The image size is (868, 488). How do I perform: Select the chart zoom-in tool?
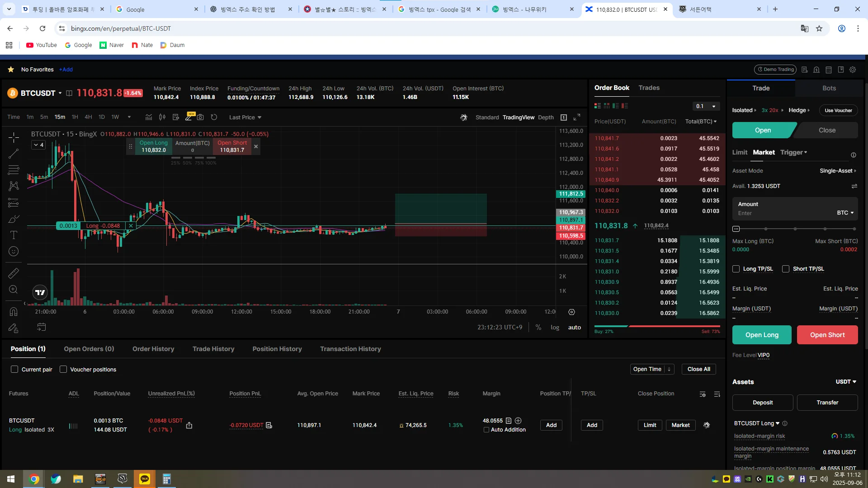pos(14,289)
